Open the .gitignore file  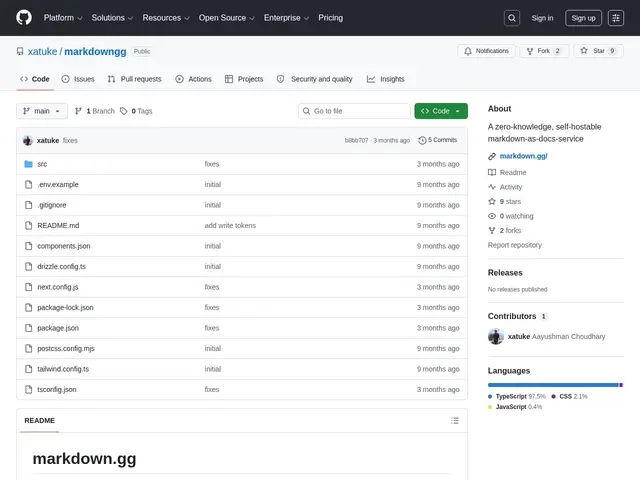pos(52,205)
